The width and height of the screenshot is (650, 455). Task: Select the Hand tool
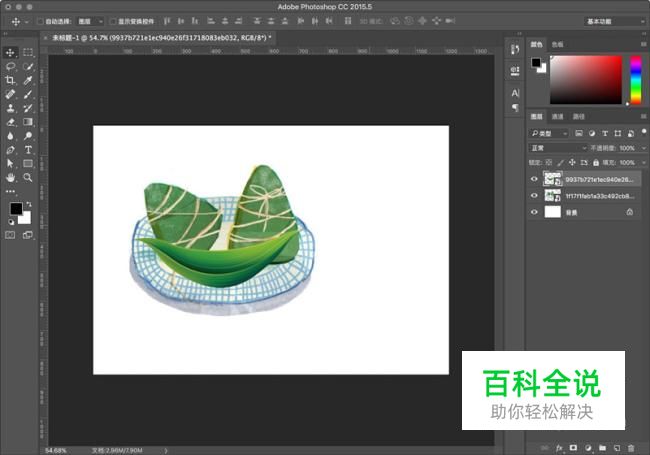10,177
